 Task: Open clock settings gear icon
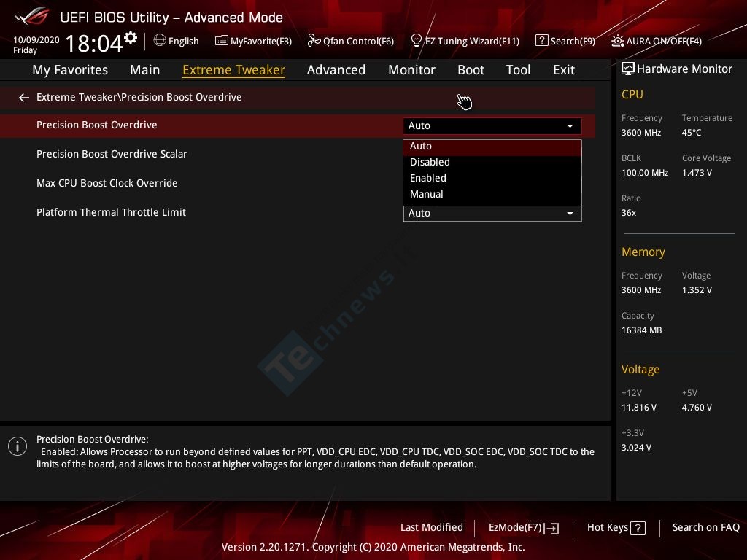(131, 38)
